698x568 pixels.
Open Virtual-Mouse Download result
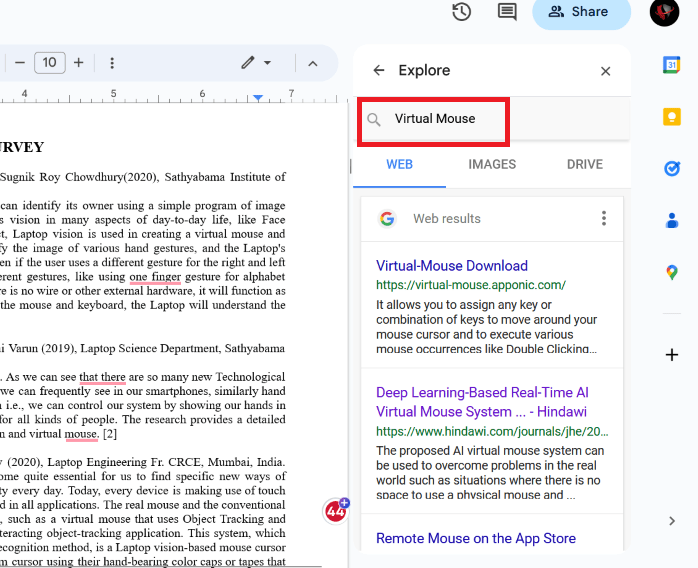[452, 266]
